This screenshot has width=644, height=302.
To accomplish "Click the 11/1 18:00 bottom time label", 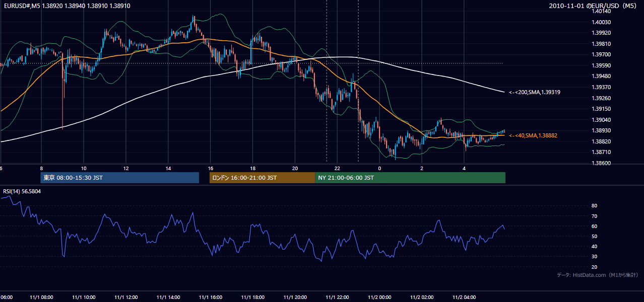I will tap(253, 297).
